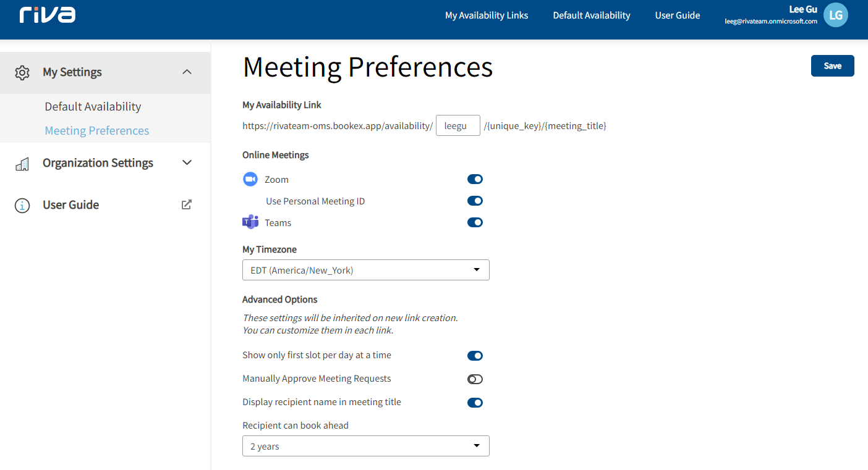Enable Manually Approve Meeting Requests
The height and width of the screenshot is (470, 868).
475,379
